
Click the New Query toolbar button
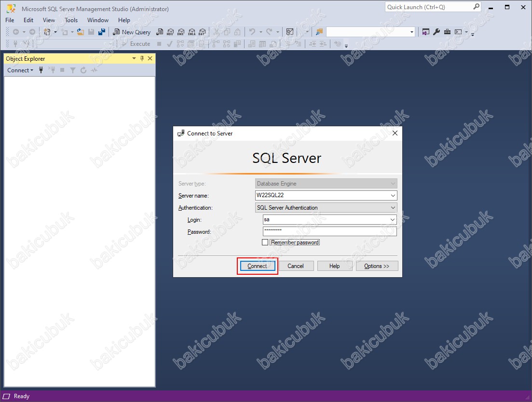(131, 32)
